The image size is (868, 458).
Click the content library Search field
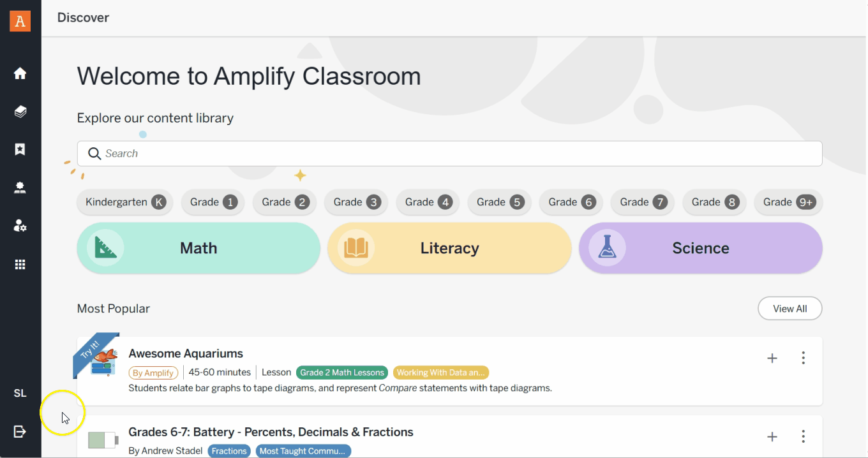point(449,154)
